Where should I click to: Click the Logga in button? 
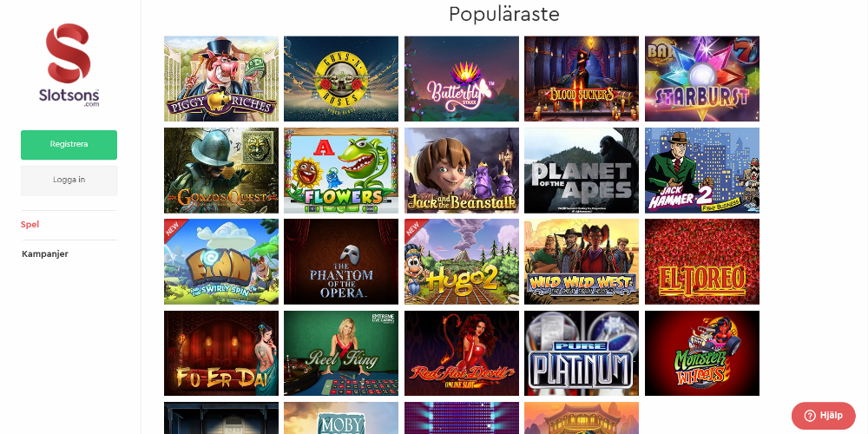[69, 181]
